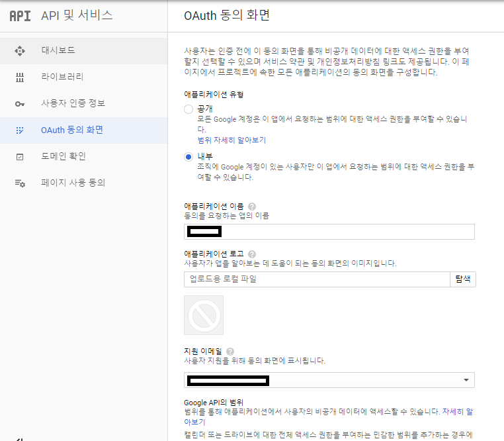Click the API 및 서비스 heading
This screenshot has width=504, height=441.
[x=77, y=15]
